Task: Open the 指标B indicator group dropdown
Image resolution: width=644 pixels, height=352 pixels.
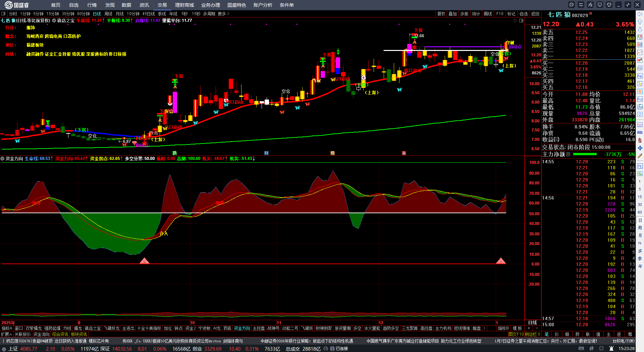Action: 503,328
